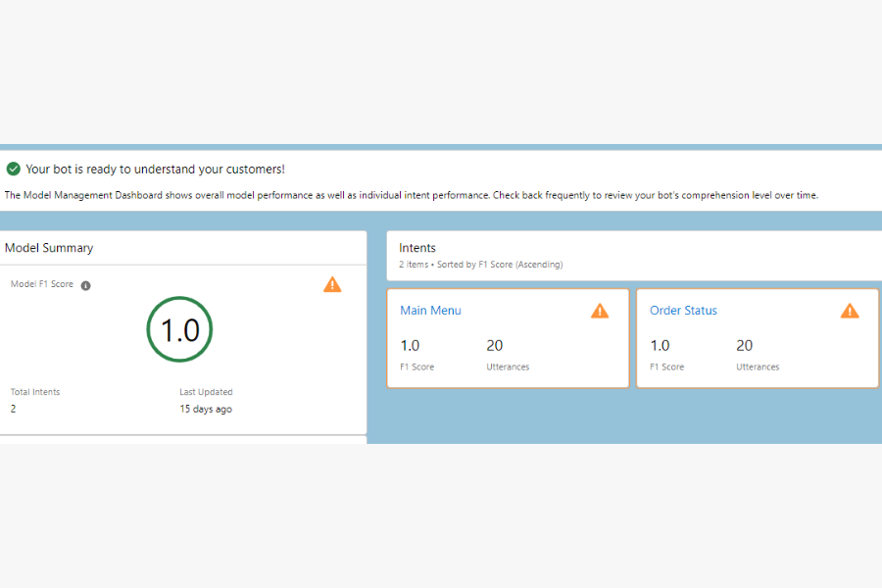Open the Main Menu intent link

430,311
